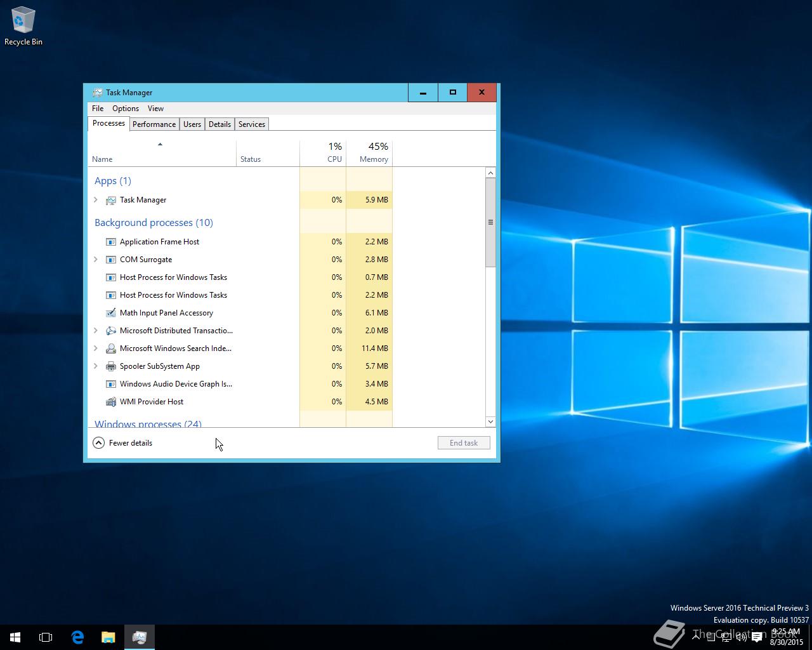Switch to the Performance tab
Screen dimensions: 812x650
pyautogui.click(x=154, y=124)
